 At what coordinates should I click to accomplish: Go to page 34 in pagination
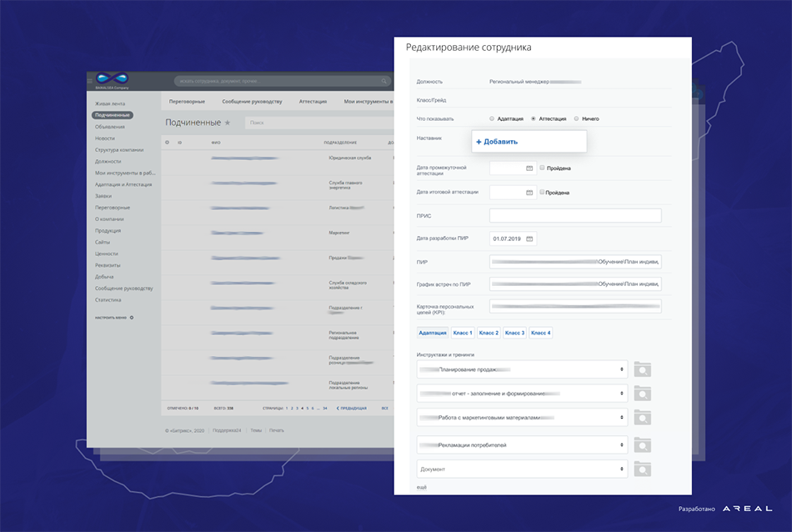325,409
